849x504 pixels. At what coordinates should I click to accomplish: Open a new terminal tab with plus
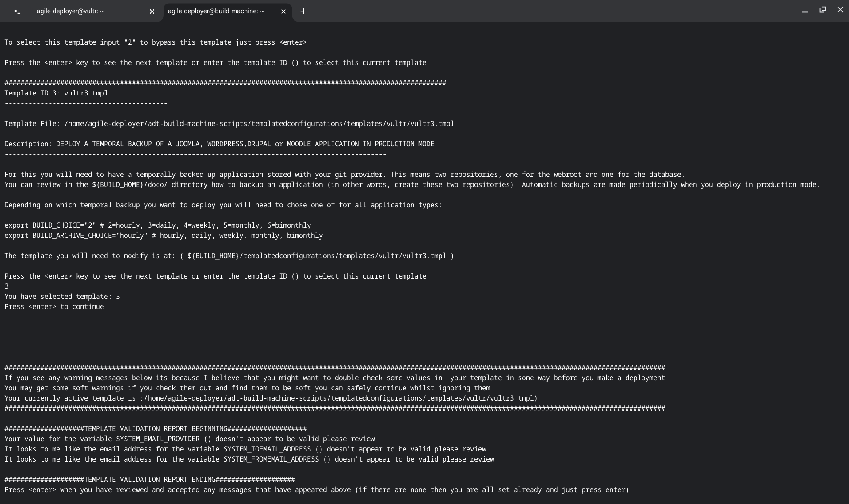pyautogui.click(x=303, y=11)
